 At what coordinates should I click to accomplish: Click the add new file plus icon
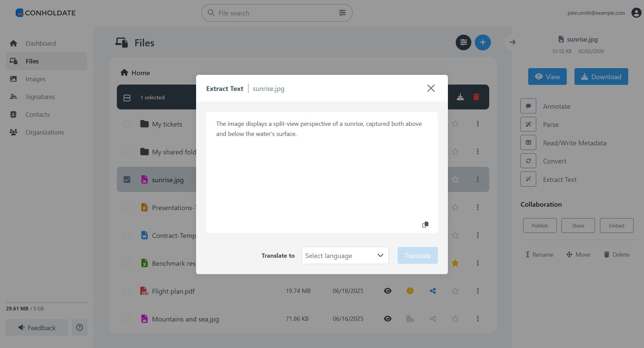pos(482,42)
